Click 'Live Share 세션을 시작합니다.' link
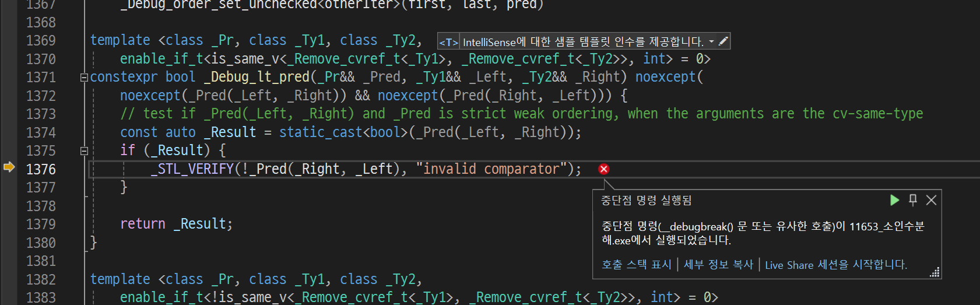This screenshot has width=980, height=305. [836, 265]
